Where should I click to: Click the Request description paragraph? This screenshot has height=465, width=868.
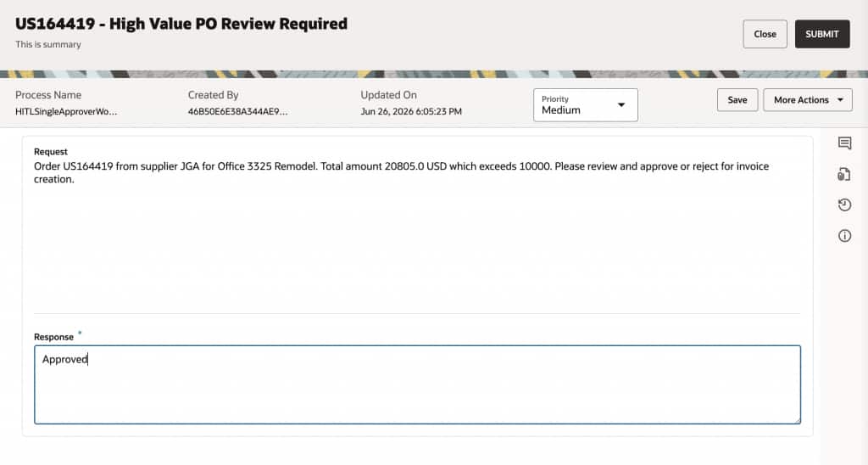tap(401, 172)
